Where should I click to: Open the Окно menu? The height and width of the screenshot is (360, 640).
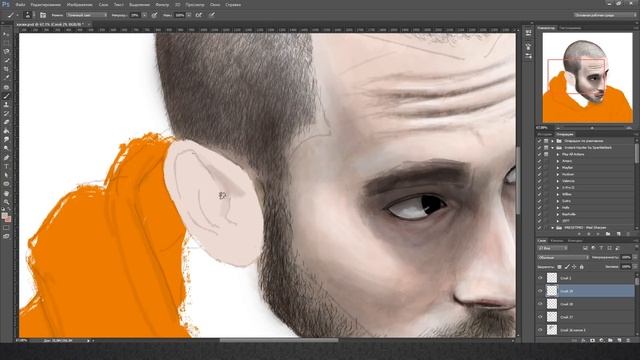coord(215,5)
